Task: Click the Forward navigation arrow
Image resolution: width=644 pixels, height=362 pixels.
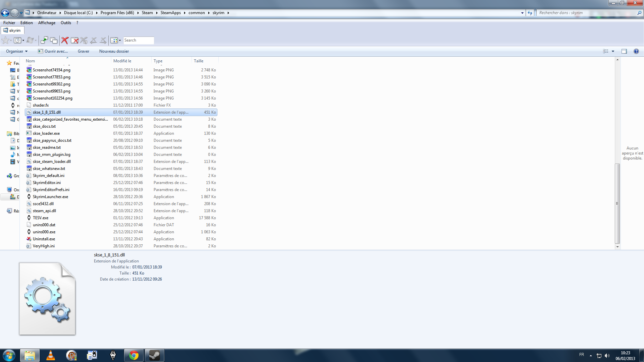Action: click(14, 13)
